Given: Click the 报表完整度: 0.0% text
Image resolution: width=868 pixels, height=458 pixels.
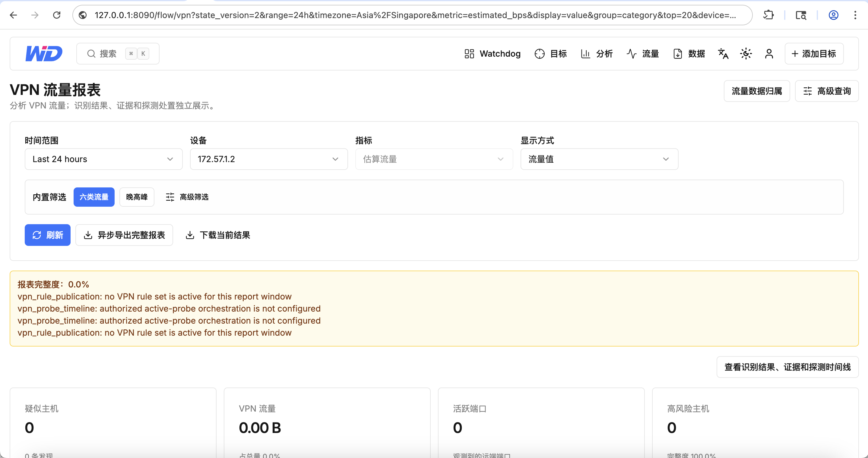Looking at the screenshot, I should [x=53, y=284].
